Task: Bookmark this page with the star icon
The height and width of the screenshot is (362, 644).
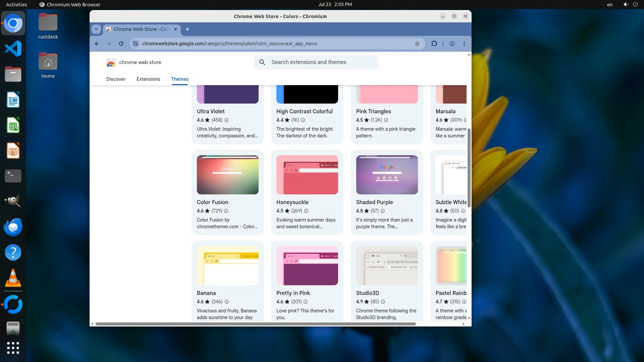Action: click(417, 44)
